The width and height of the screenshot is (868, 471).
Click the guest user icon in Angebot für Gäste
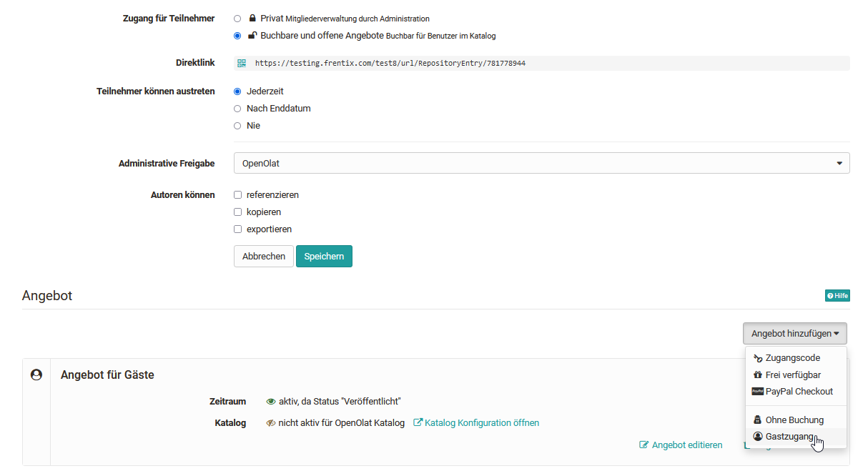click(x=36, y=375)
